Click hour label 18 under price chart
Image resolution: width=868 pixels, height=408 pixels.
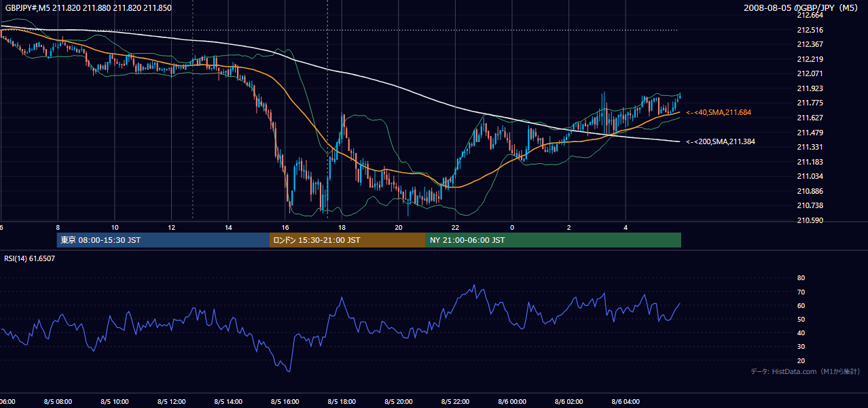coord(342,227)
